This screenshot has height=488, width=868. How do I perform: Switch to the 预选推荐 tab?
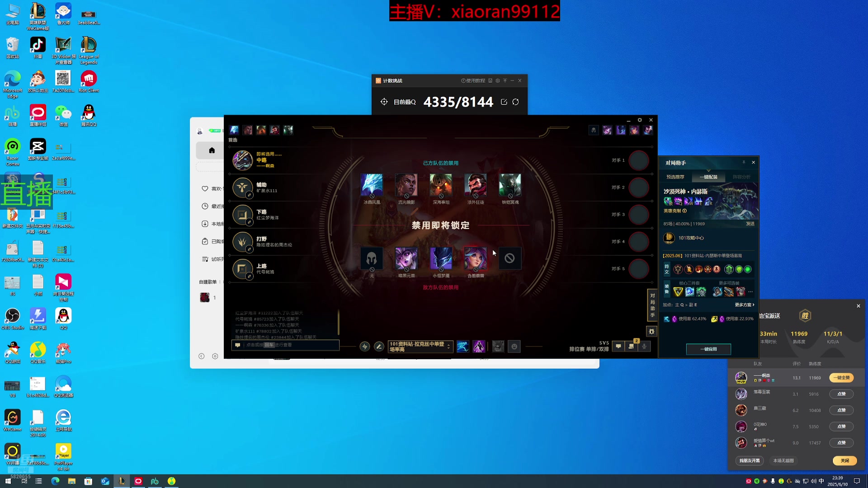(x=675, y=177)
